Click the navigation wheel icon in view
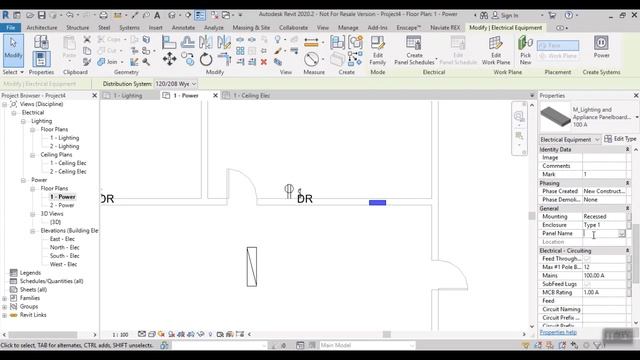The width and height of the screenshot is (640, 360). tap(519, 116)
